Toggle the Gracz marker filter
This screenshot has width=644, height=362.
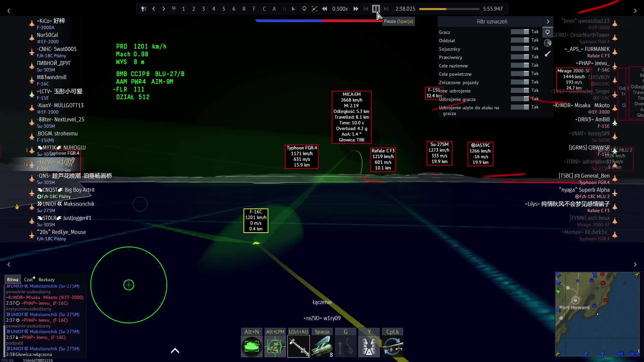(520, 32)
